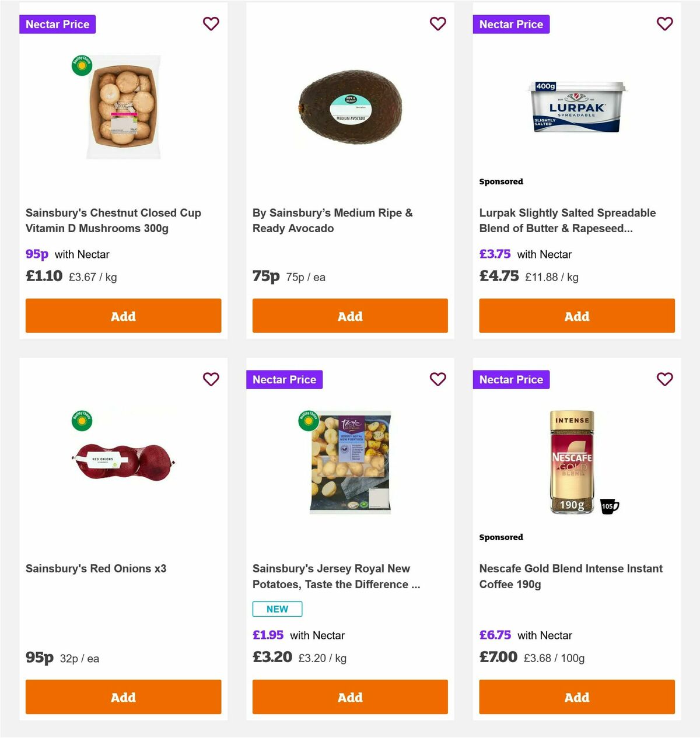
Task: Open the Chestnut Mushrooms product page
Action: (114, 221)
